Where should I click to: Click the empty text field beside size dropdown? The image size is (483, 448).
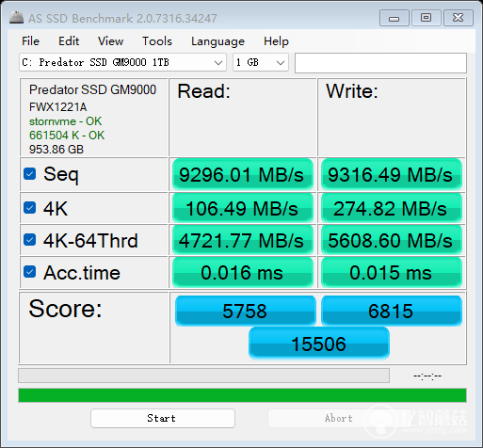(x=380, y=63)
